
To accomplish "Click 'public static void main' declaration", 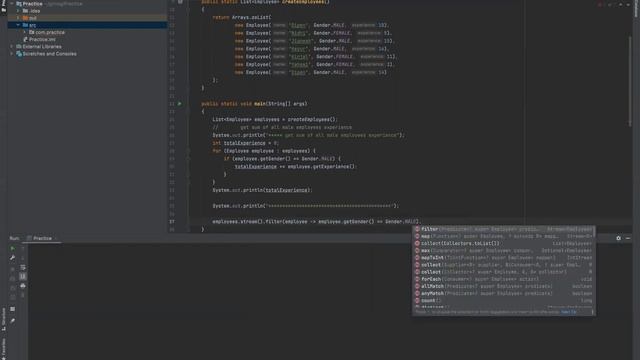I will click(254, 104).
